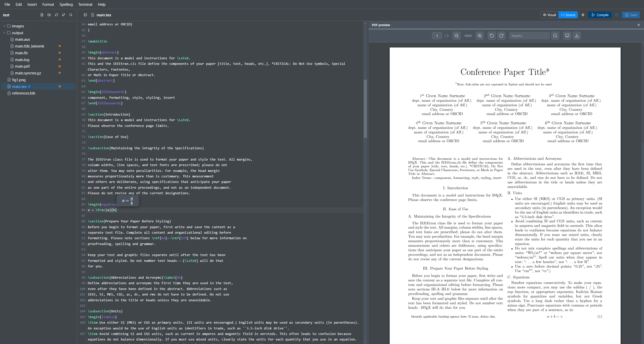The width and height of the screenshot is (644, 344).
Task: Open the Terminal menu
Action: click(x=85, y=4)
